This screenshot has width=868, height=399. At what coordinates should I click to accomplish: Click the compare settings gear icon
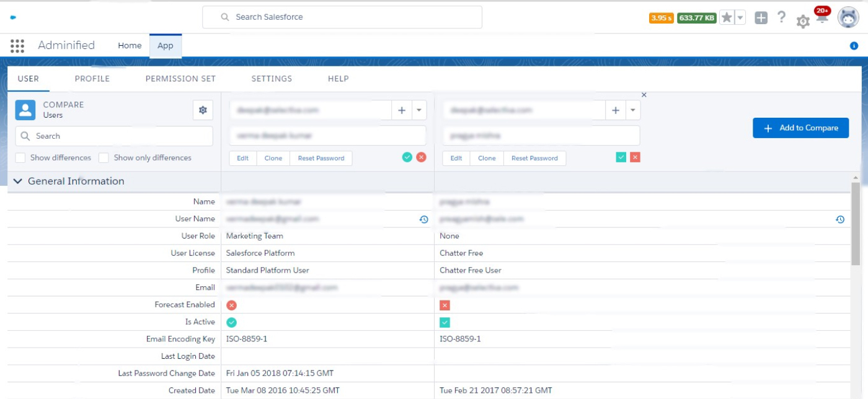point(203,110)
